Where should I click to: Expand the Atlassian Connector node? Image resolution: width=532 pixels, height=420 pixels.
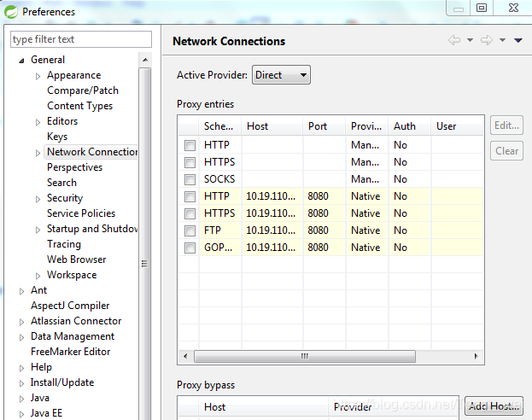[21, 322]
